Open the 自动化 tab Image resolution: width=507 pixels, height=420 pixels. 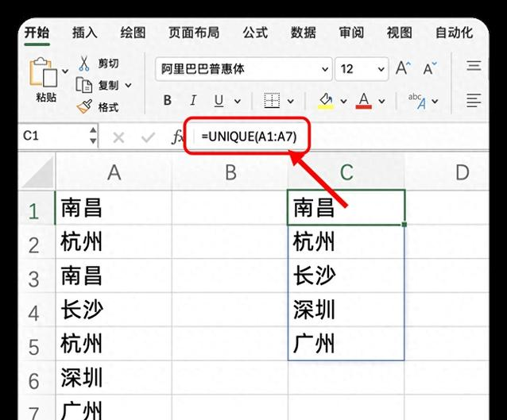tap(455, 33)
